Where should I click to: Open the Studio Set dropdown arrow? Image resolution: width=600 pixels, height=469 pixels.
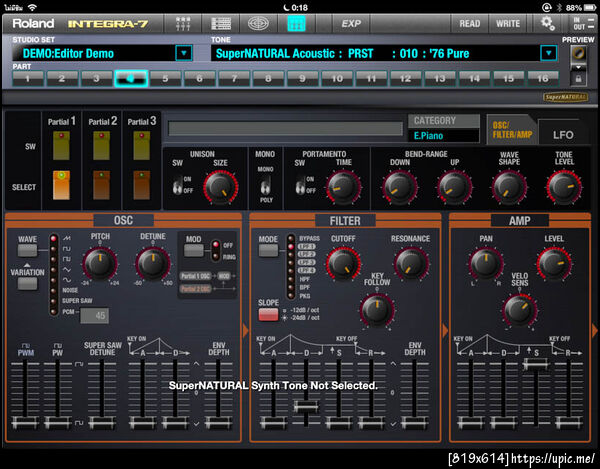(184, 53)
